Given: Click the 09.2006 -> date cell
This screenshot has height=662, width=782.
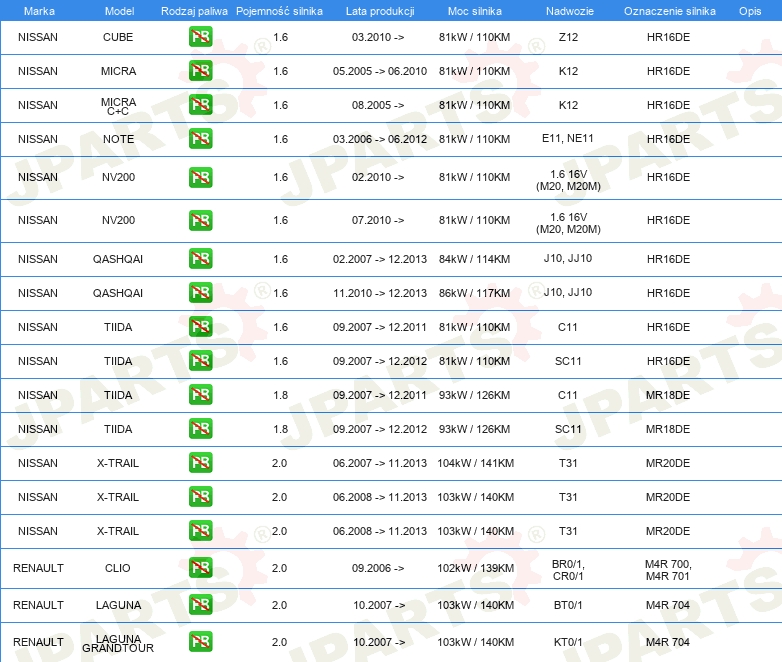Looking at the screenshot, I should pyautogui.click(x=378, y=568).
